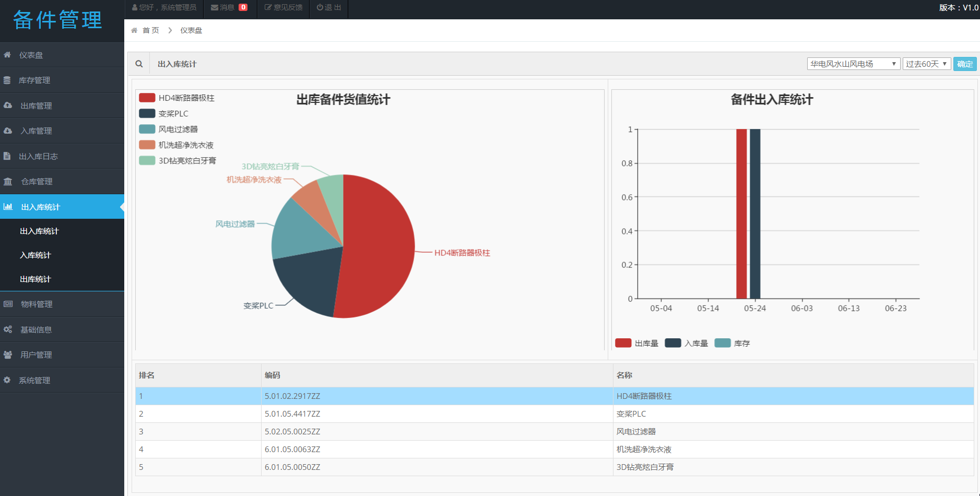Click the 仪表盘 breadcrumb text

(x=191, y=30)
